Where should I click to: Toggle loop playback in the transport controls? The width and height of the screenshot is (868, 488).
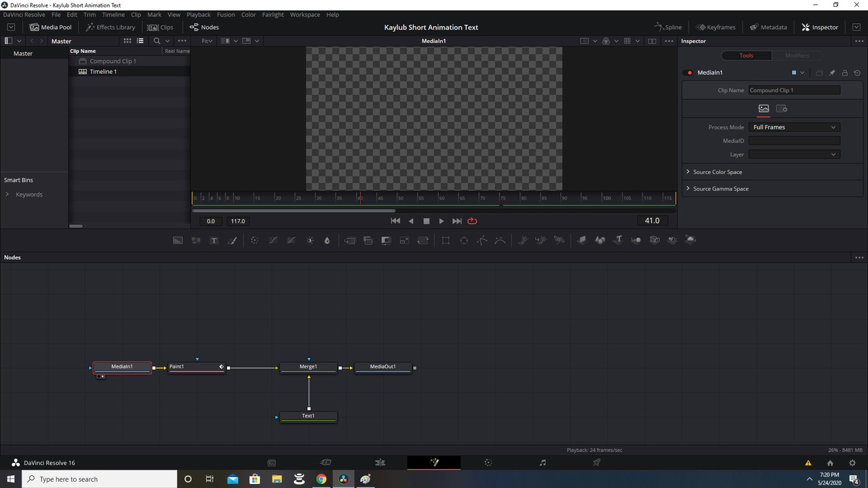pos(472,221)
